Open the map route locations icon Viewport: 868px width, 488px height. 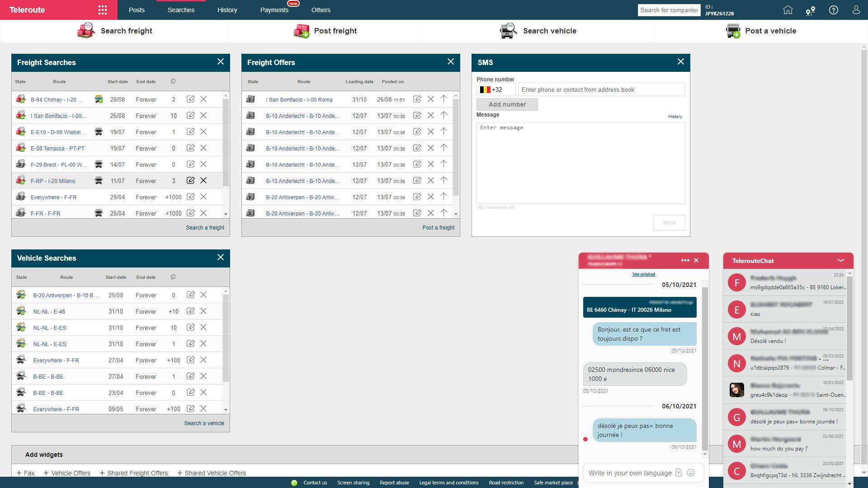(x=810, y=11)
